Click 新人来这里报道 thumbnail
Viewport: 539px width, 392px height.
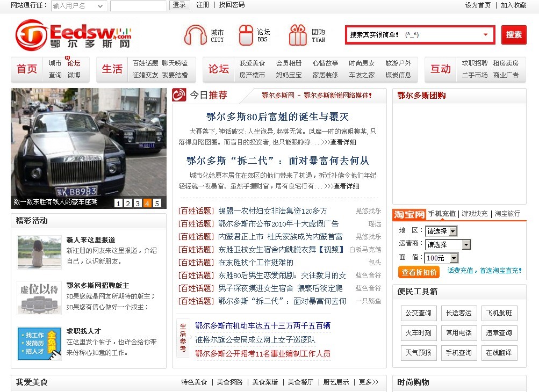[40, 252]
